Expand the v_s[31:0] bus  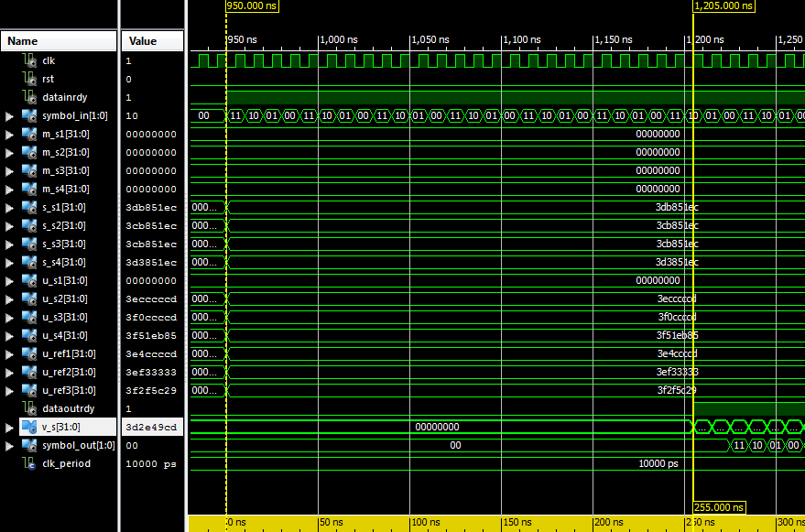[9, 428]
